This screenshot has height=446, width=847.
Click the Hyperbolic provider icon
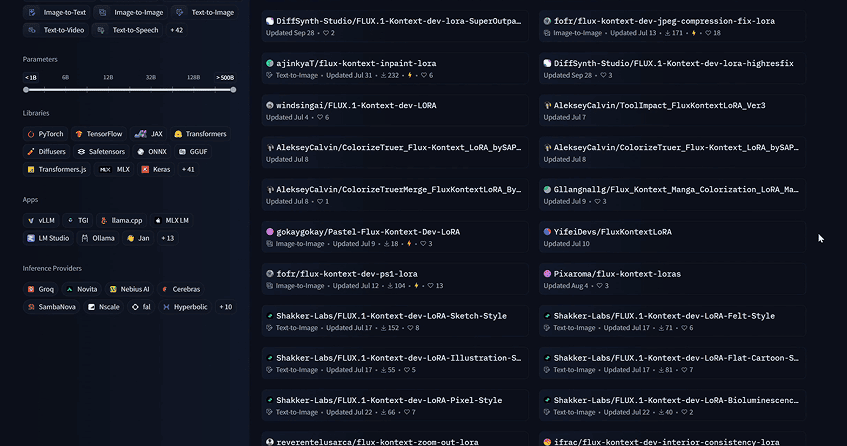click(166, 307)
